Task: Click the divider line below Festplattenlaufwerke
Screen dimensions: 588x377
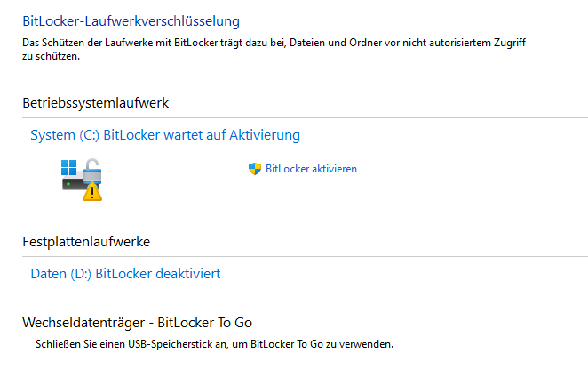Action: (x=305, y=257)
